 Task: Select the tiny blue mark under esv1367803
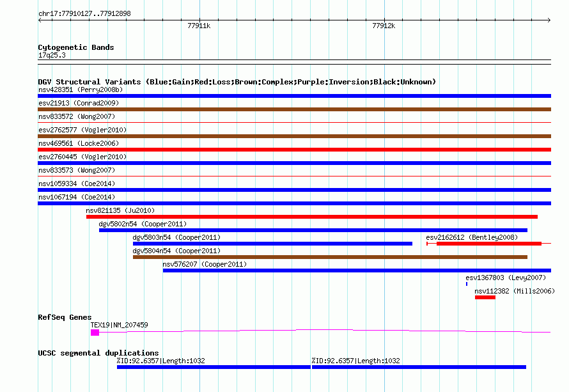click(x=467, y=284)
